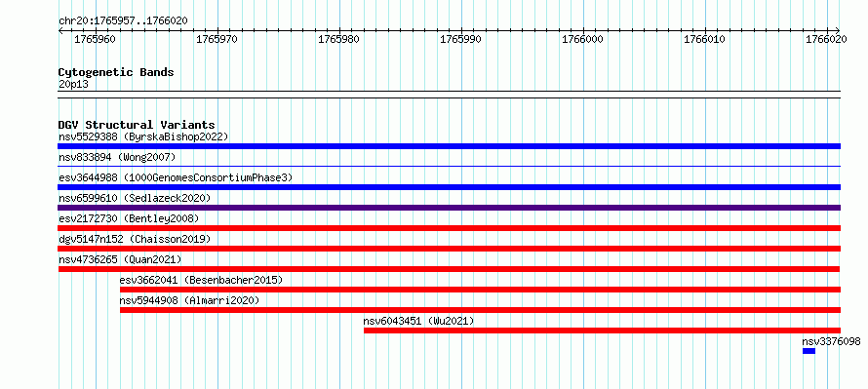This screenshot has height=389, width=868.
Task: Select the red bar under nsv5944908
Action: point(480,310)
